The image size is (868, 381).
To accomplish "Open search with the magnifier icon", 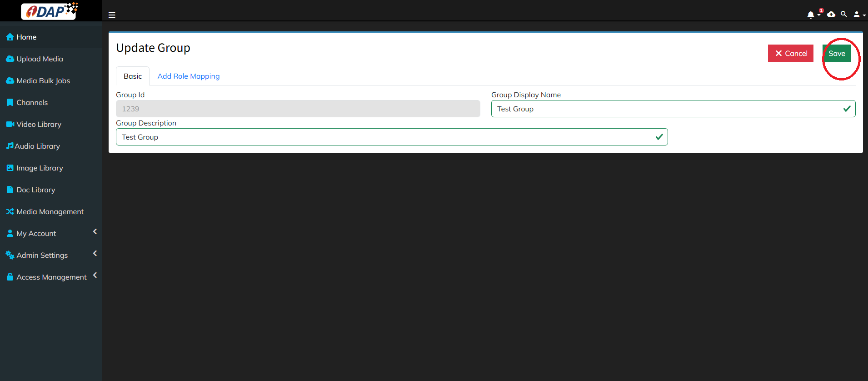I will point(844,15).
